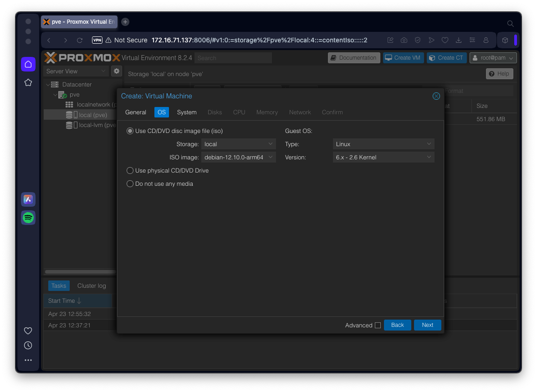
Task: Select Use physical CD/DVD Drive option
Action: tap(130, 171)
